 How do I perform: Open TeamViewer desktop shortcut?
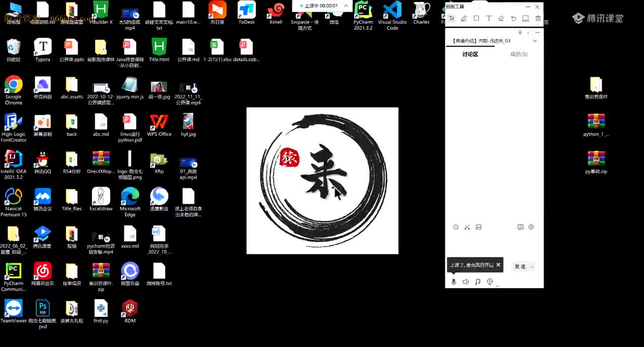point(14,312)
